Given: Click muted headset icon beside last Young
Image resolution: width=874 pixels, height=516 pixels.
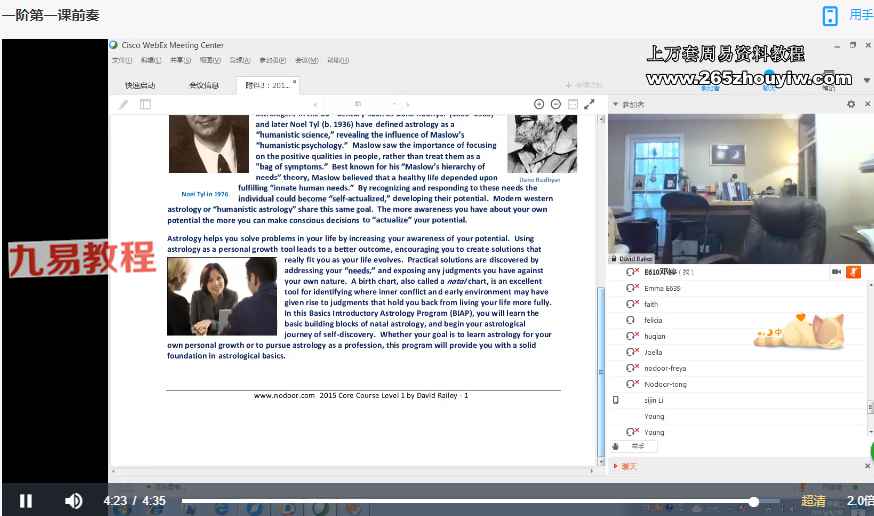Looking at the screenshot, I should (x=632, y=432).
